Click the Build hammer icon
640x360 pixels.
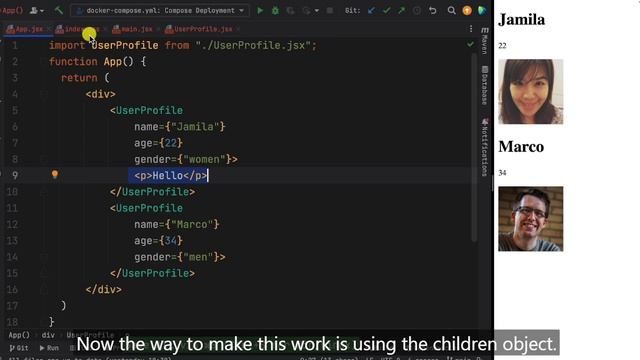point(59,10)
